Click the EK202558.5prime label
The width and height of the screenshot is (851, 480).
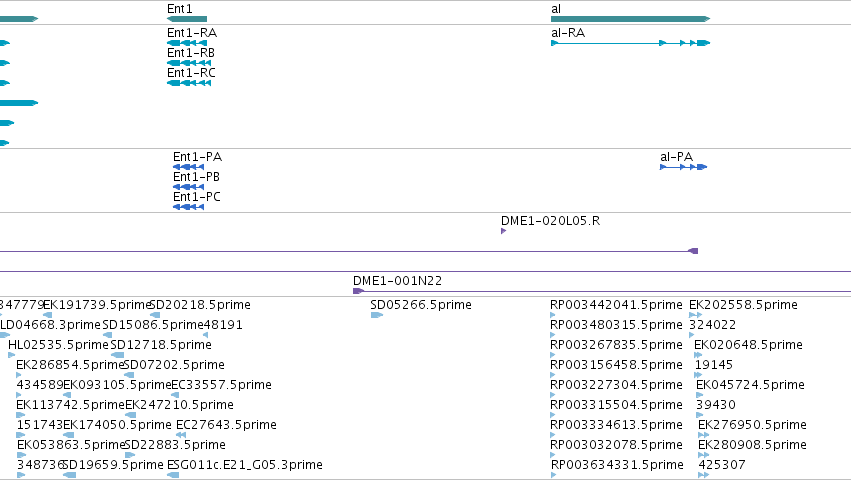click(744, 305)
